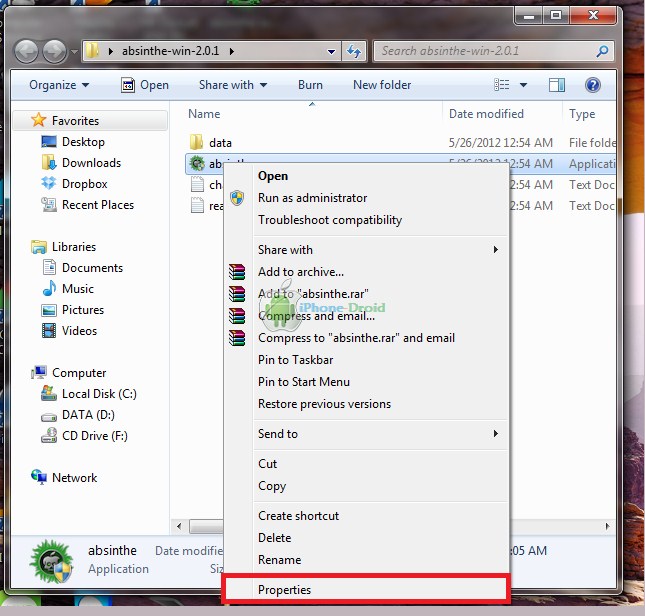Click the chevron after absinthe-win-2.0.1 in breadcrumb

(232, 51)
